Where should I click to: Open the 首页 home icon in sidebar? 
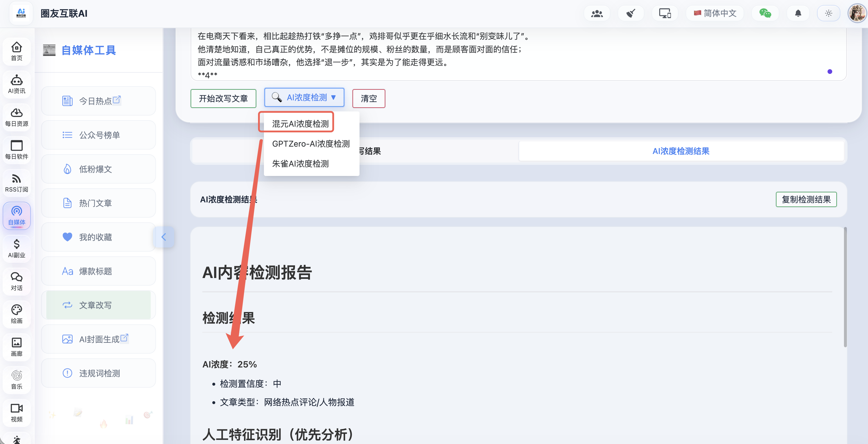click(16, 51)
